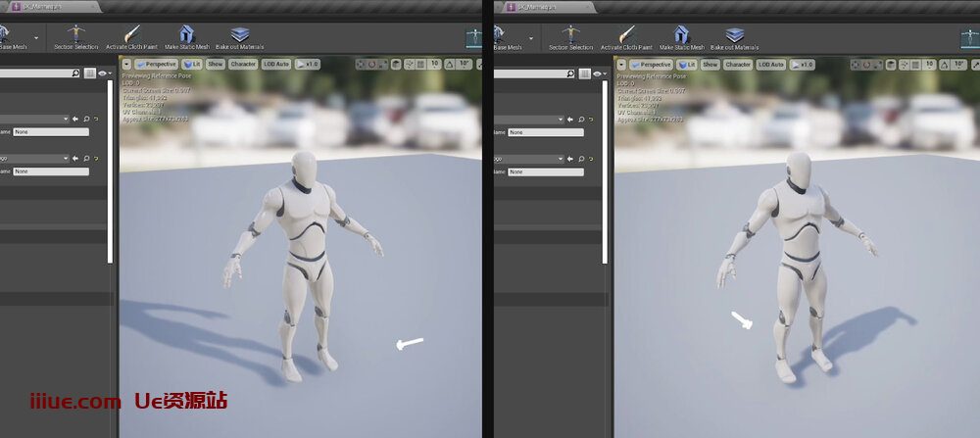Click the skeletal mesh mode icon at the right toolbar's far end

tap(964, 37)
